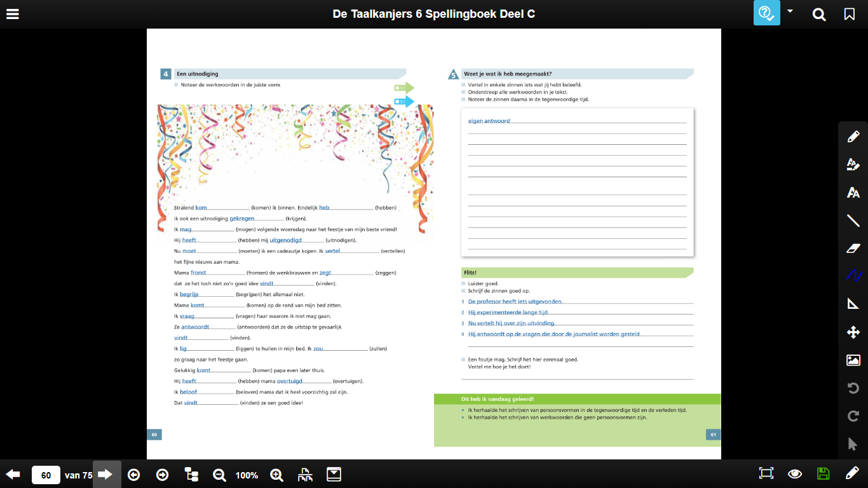Click the 100% zoom level label
868x488 pixels.
[x=247, y=475]
